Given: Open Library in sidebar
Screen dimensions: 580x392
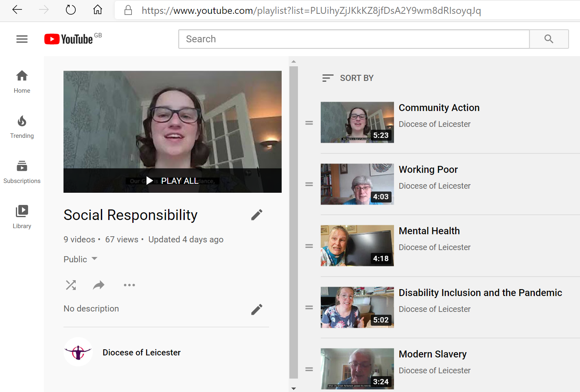Looking at the screenshot, I should (x=22, y=217).
